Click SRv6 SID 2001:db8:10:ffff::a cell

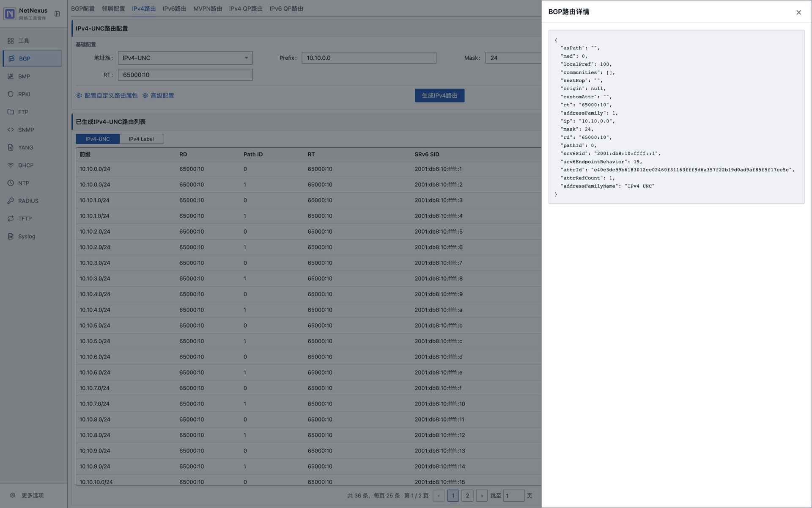438,310
